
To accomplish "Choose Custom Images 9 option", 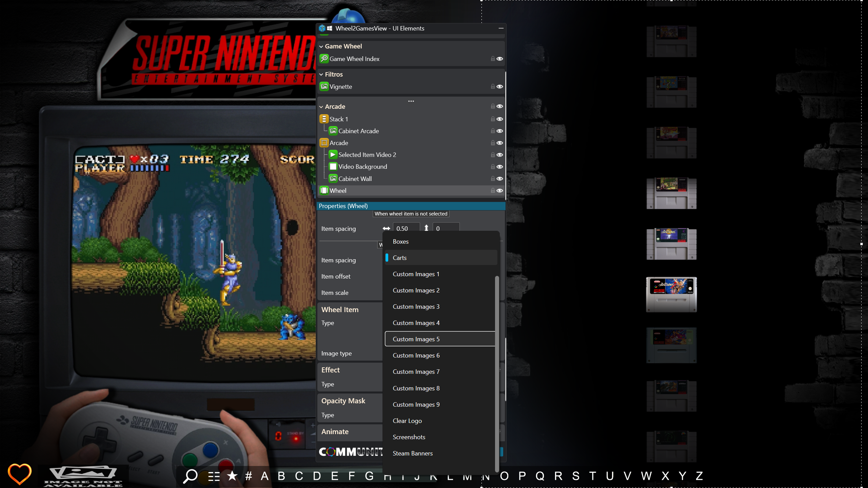I will [x=440, y=404].
